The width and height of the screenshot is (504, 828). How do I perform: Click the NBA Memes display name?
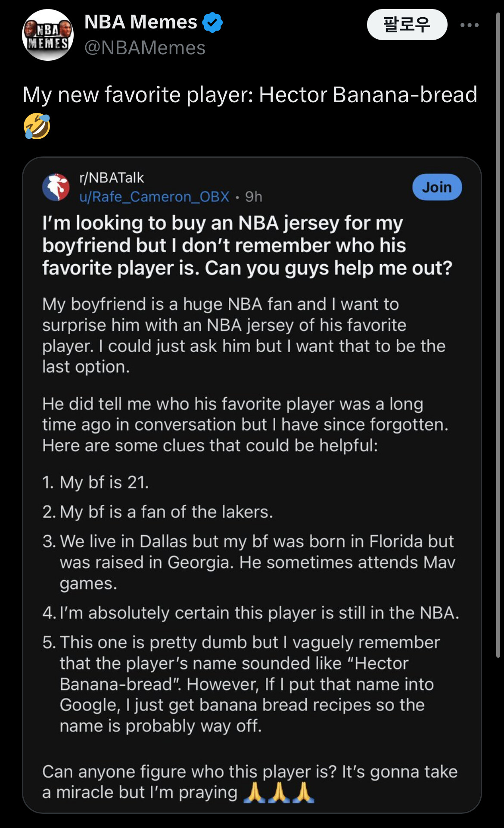click(x=140, y=22)
